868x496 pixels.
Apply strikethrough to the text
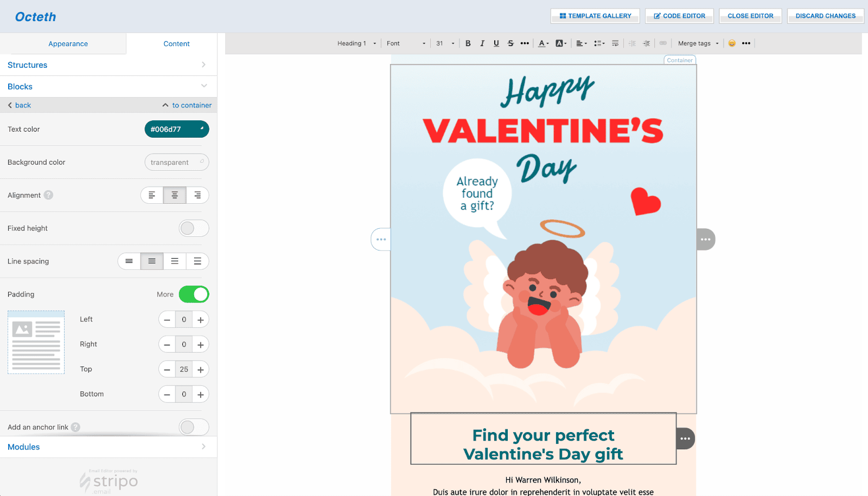(510, 43)
